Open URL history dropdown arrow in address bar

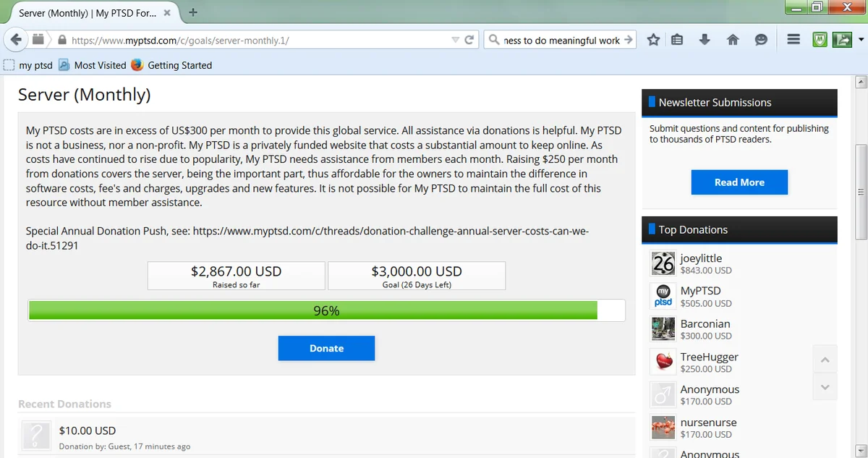455,41
